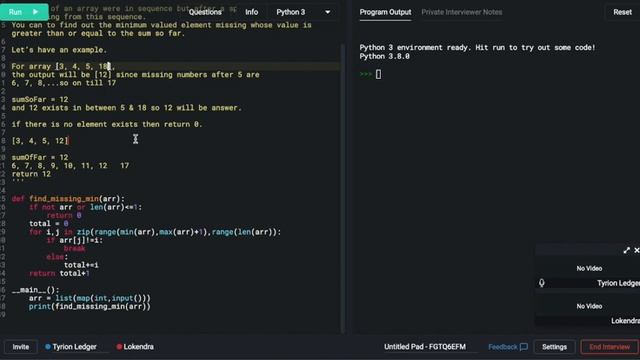The height and width of the screenshot is (360, 640).
Task: Click the line 'def find_missing_min(arr):'
Action: pos(68,199)
